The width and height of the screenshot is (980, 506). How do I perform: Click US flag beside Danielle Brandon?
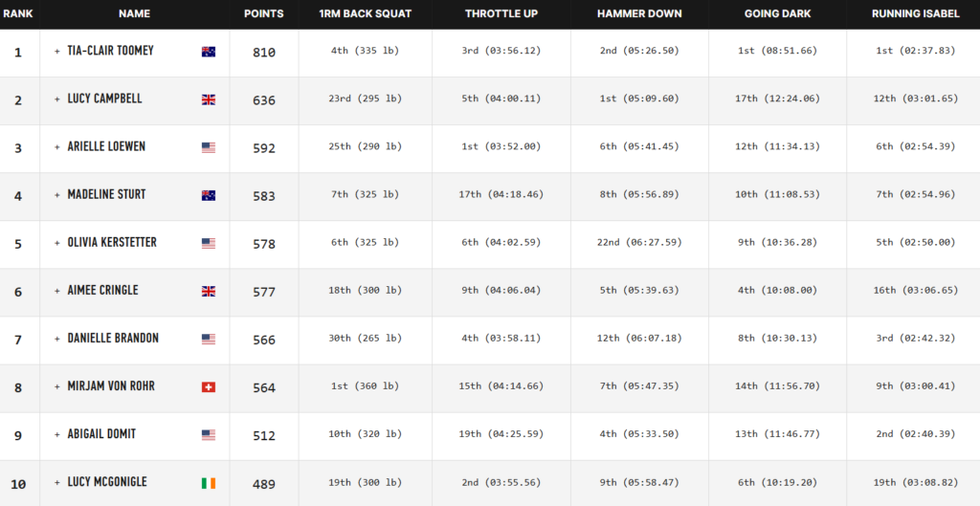[208, 339]
